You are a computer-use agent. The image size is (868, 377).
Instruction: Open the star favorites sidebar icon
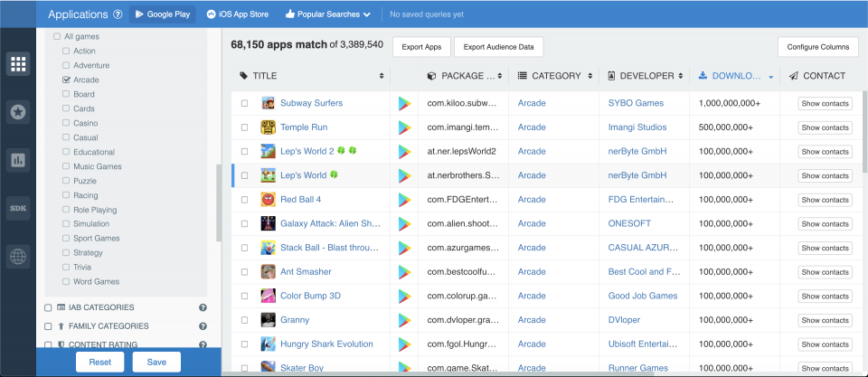[18, 112]
